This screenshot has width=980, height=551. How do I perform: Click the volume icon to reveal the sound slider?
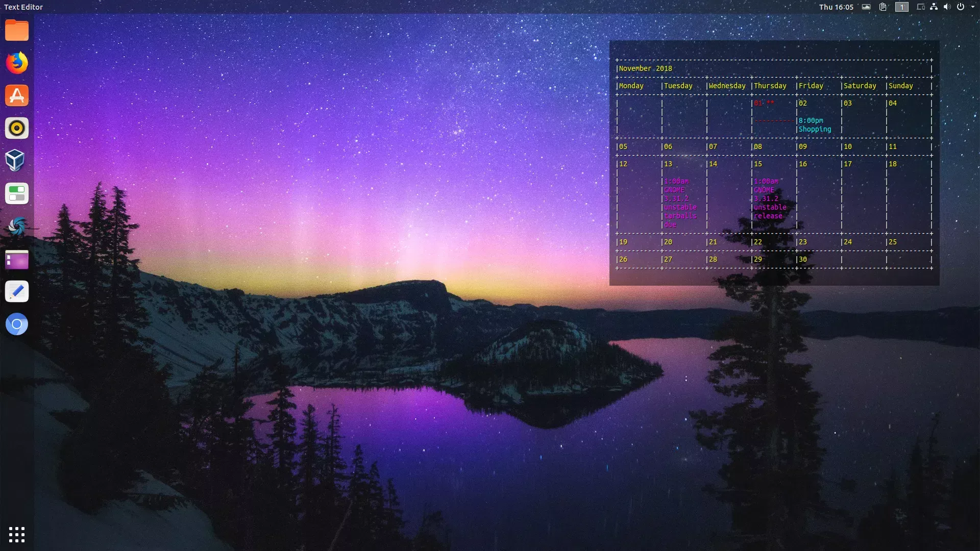(947, 7)
